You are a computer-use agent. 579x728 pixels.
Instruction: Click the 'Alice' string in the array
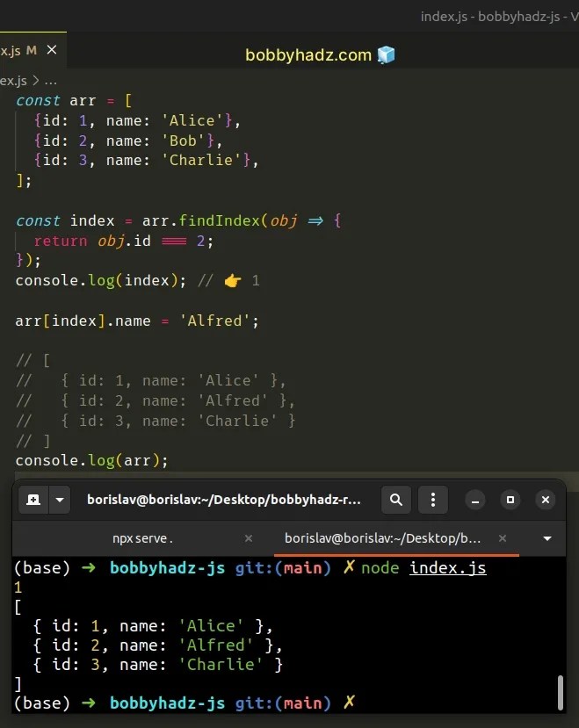click(197, 120)
